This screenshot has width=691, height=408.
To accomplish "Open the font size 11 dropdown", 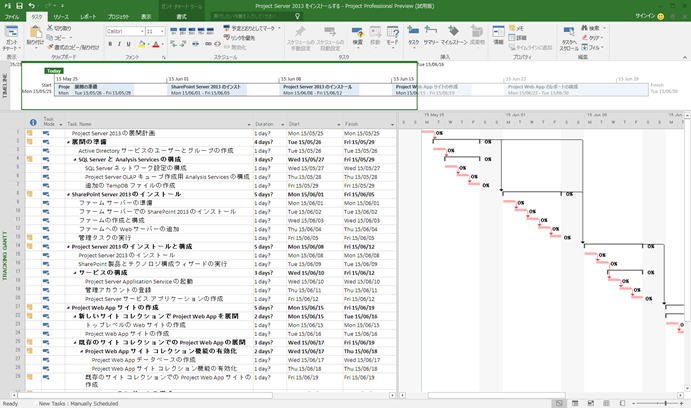I will (x=162, y=31).
